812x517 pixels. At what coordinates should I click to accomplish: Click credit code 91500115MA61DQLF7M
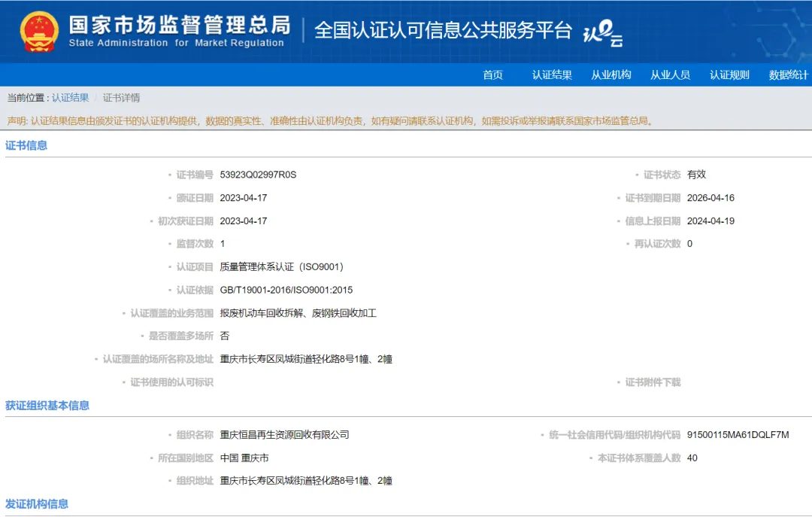[x=738, y=435]
